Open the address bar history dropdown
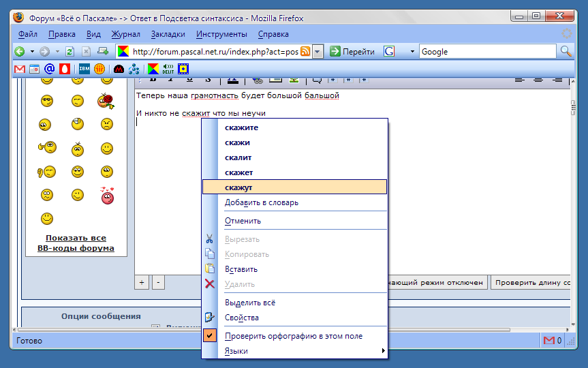The height and width of the screenshot is (368, 588). pyautogui.click(x=318, y=52)
